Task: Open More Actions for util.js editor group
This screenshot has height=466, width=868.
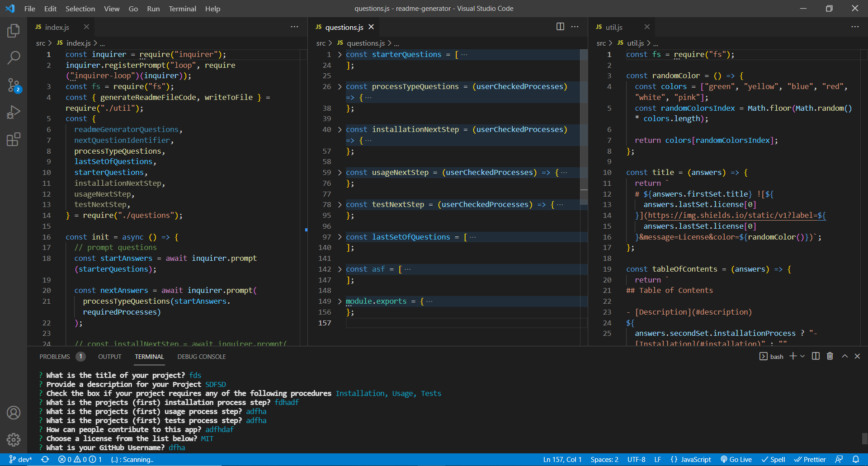Action: click(855, 27)
